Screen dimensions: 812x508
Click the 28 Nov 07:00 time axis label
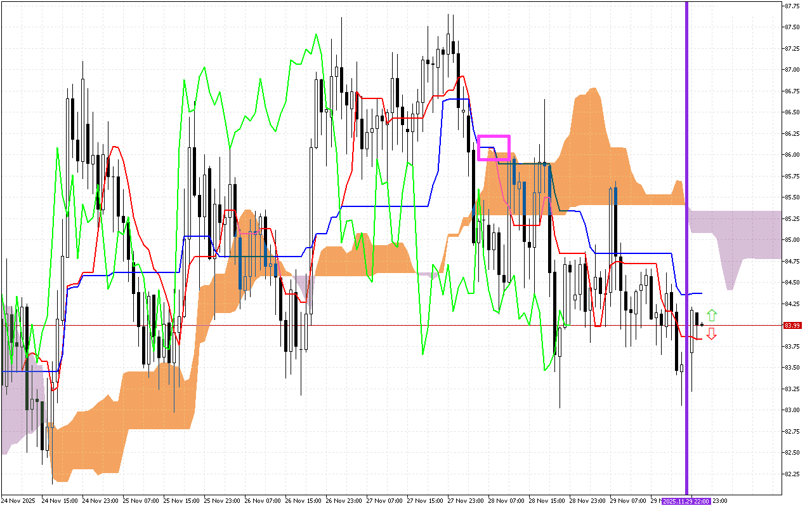click(505, 501)
